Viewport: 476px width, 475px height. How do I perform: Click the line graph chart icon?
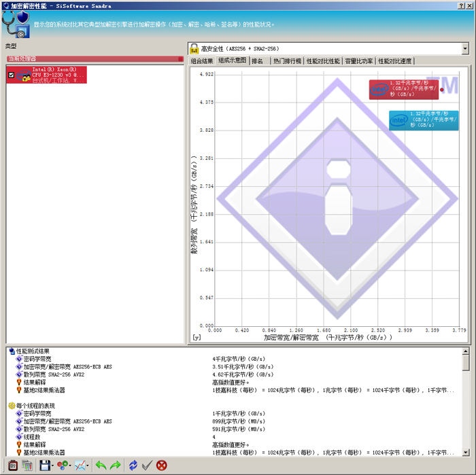click(80, 465)
